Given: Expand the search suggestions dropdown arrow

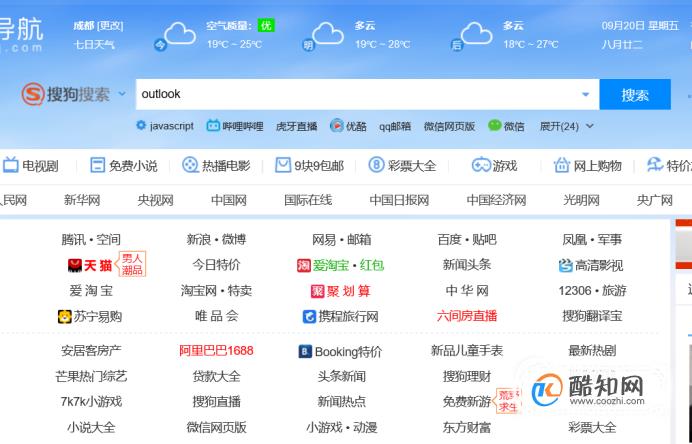Looking at the screenshot, I should pos(585,94).
